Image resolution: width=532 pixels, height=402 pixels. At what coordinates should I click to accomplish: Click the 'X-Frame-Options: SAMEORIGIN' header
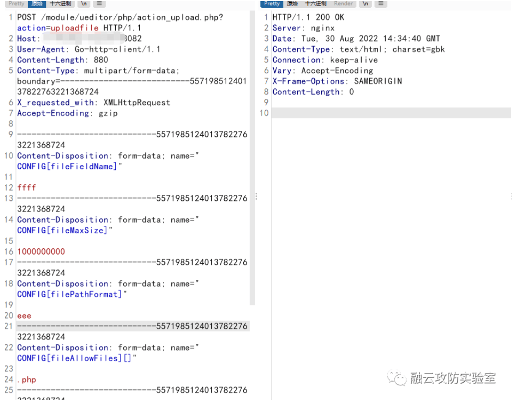[337, 81]
